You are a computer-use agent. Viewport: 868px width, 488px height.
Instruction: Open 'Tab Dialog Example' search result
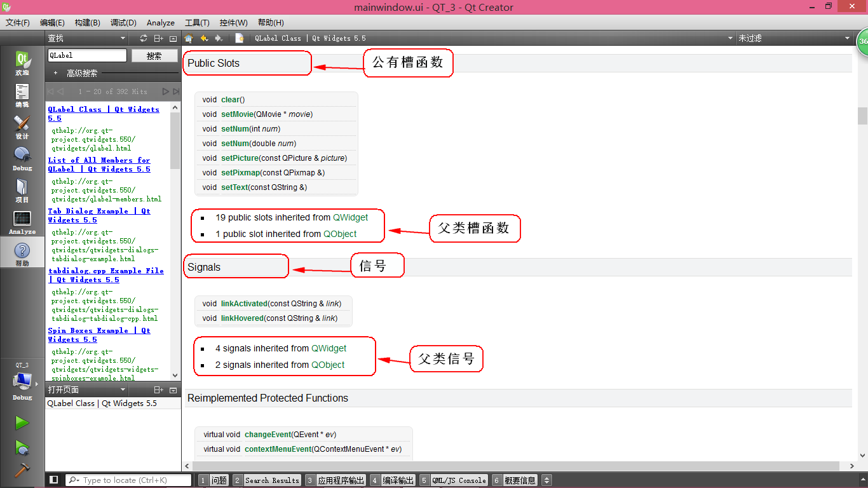(x=99, y=215)
